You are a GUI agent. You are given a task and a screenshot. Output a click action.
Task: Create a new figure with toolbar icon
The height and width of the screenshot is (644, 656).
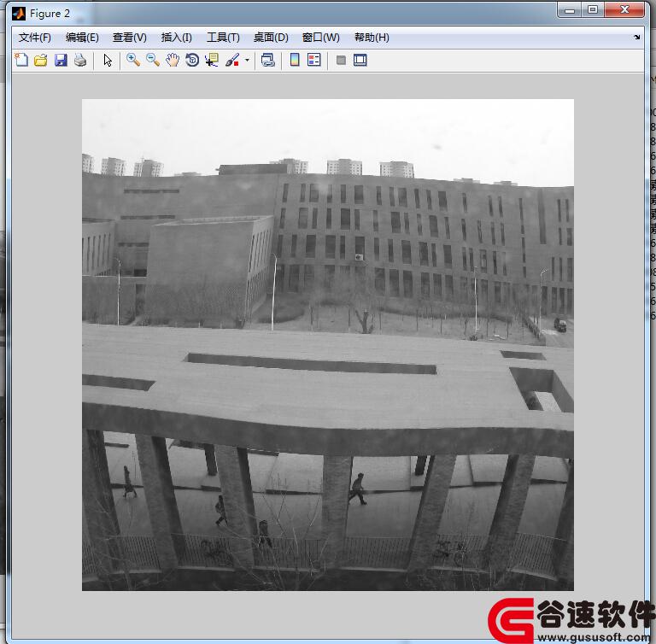coord(21,61)
